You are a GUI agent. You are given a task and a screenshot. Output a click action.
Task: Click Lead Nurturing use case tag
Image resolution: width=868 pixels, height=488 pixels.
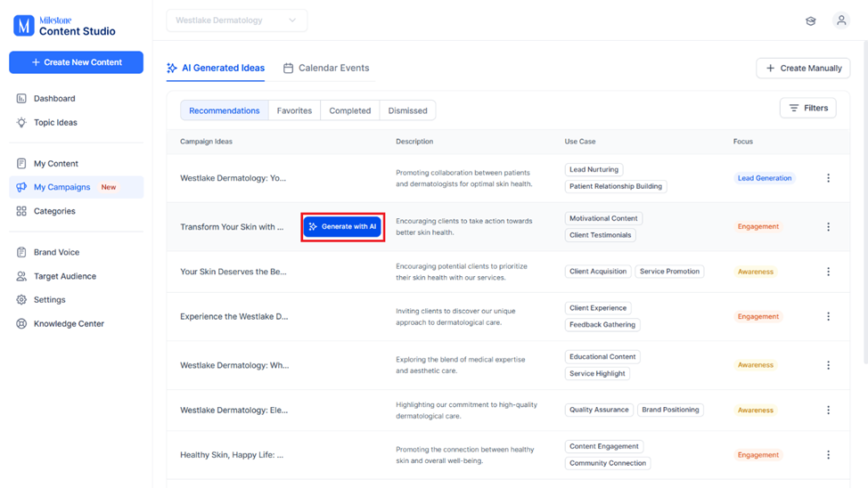coord(594,170)
